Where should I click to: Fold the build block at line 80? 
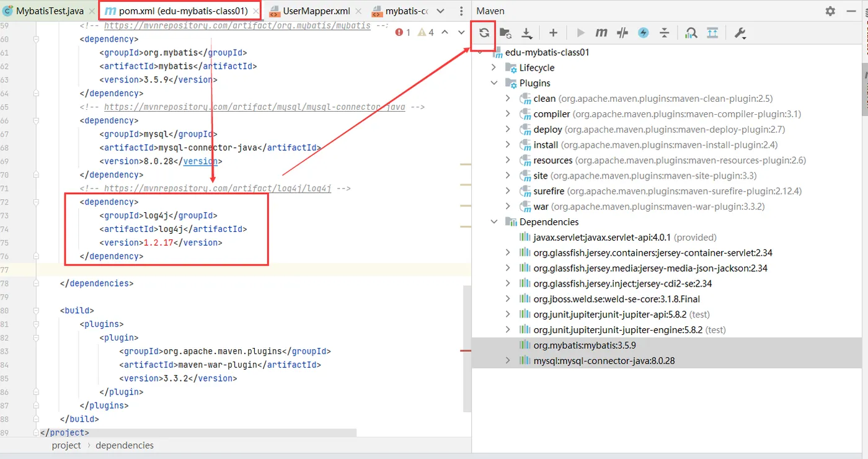point(36,310)
